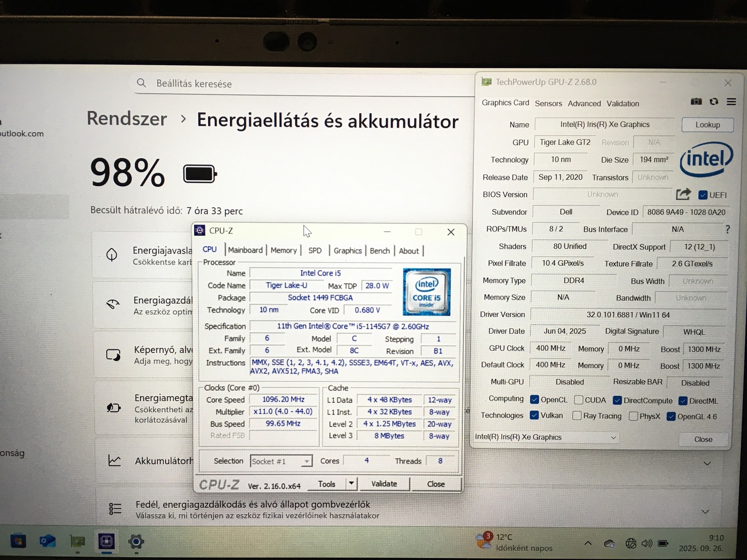Viewport: 747px width, 560px height.
Task: Open the GPU-Z hamburger menu
Action: coord(731,102)
